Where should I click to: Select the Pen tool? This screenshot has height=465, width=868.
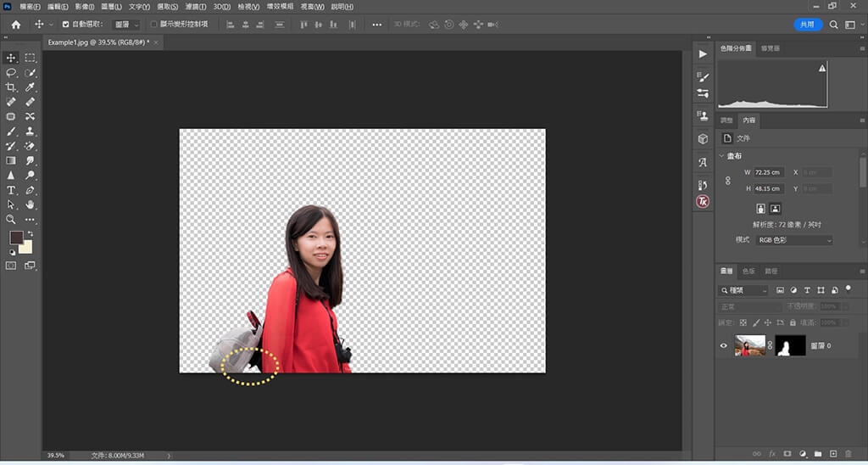click(x=30, y=190)
